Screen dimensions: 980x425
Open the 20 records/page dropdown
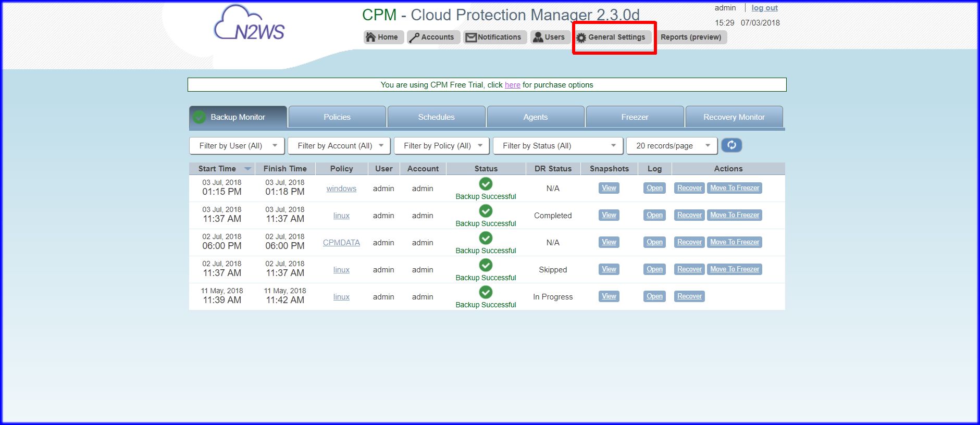(672, 146)
